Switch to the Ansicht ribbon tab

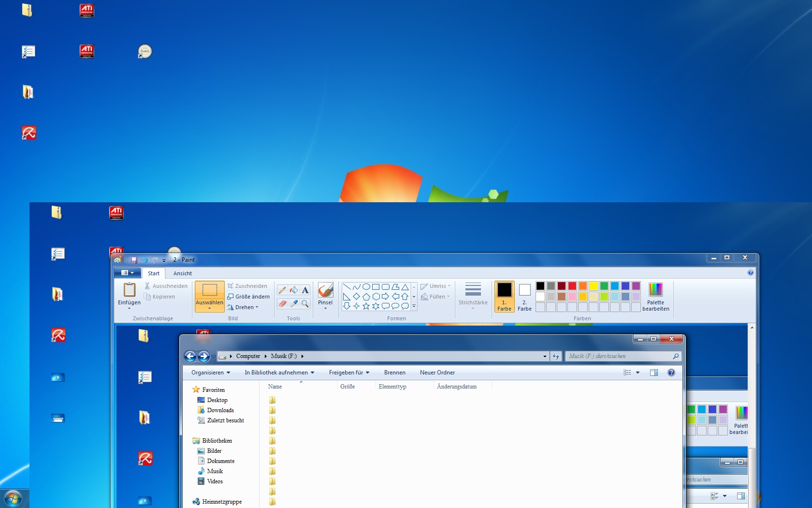point(182,273)
